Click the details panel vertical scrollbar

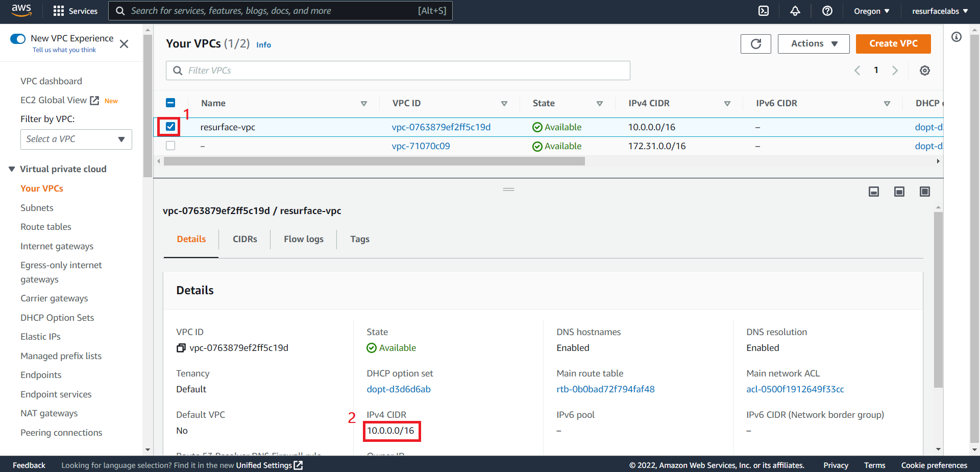(x=938, y=300)
